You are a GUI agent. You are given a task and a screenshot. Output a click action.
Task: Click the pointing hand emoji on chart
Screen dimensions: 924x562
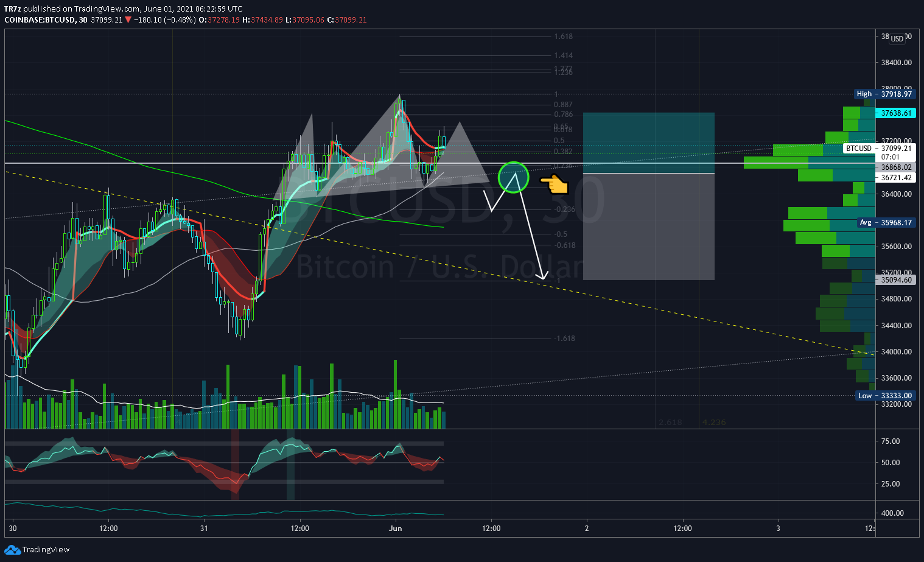click(x=553, y=183)
